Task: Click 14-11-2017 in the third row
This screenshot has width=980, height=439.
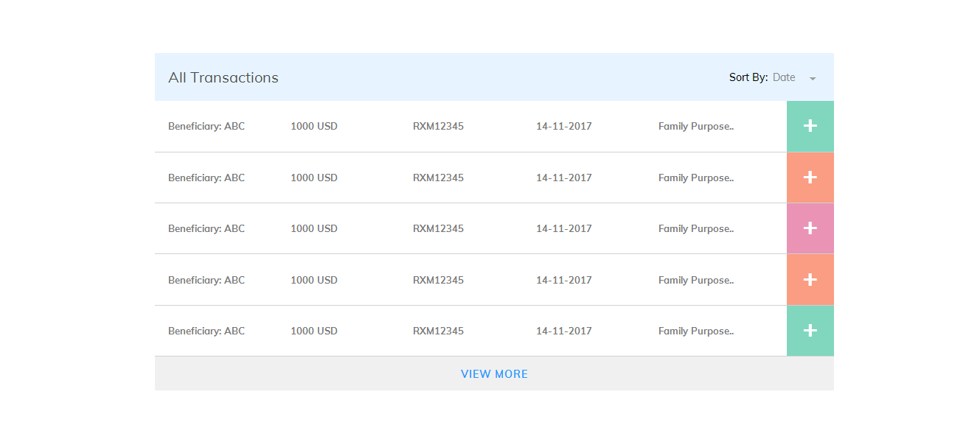Action: [x=564, y=228]
